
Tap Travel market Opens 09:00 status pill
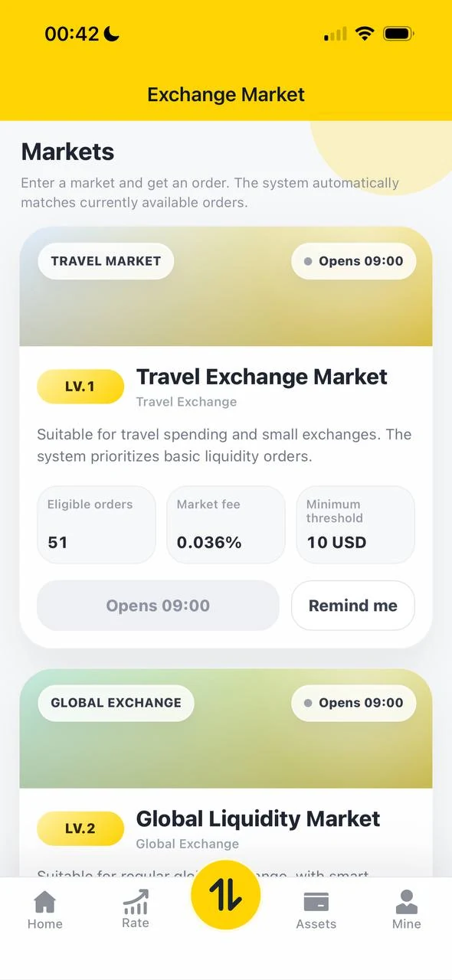coord(353,261)
